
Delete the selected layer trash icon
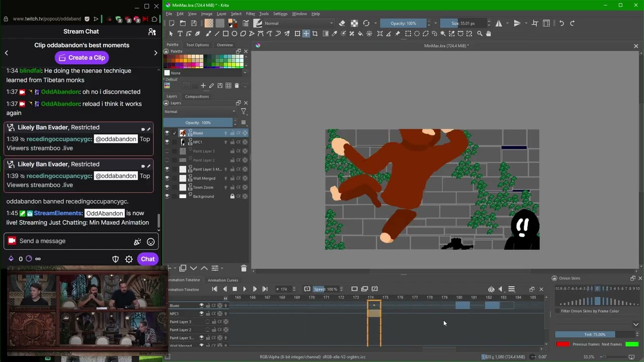244,268
